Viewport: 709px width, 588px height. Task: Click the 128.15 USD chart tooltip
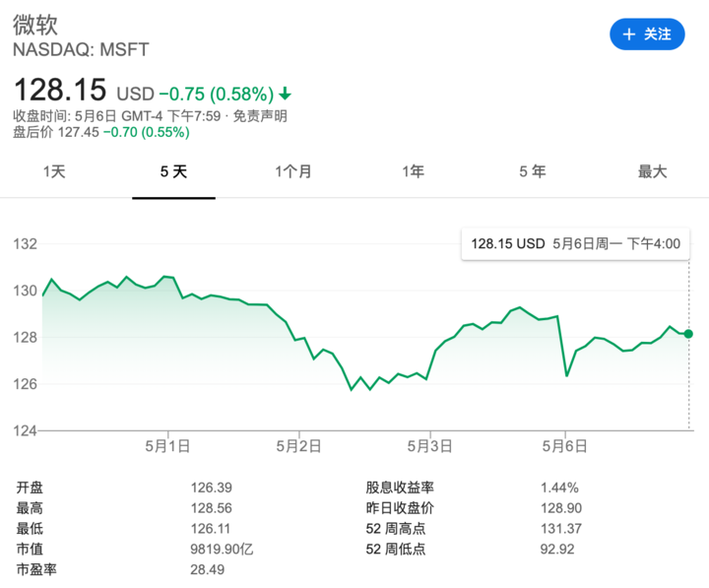click(x=575, y=244)
